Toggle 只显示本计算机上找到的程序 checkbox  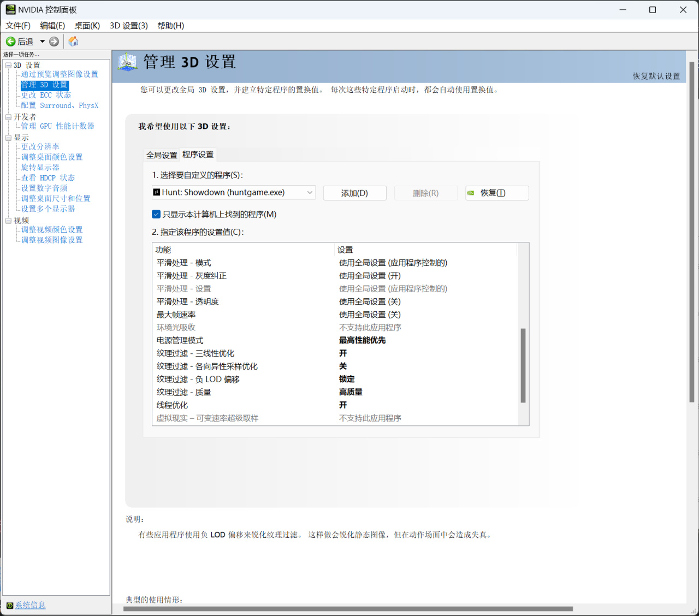coord(156,214)
